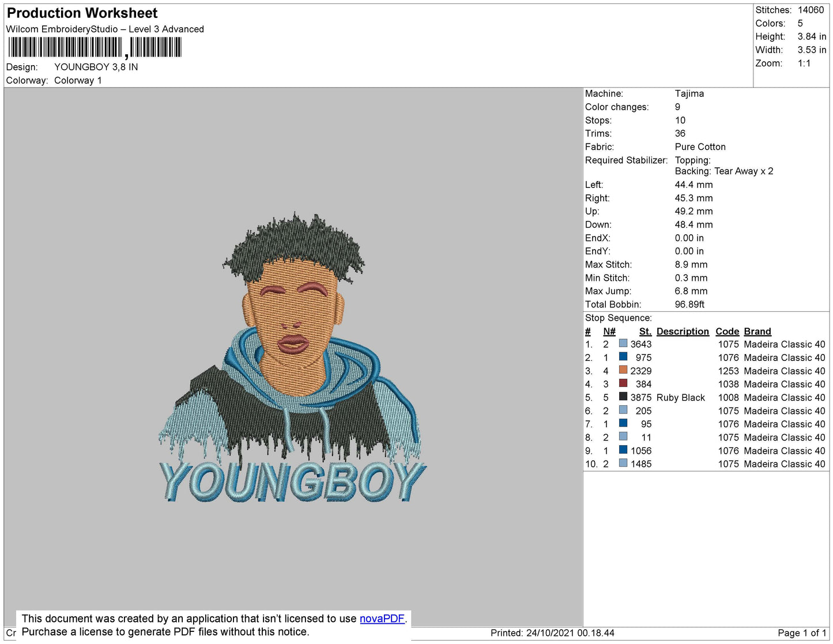Click the red swatch in row 4

coord(623,383)
